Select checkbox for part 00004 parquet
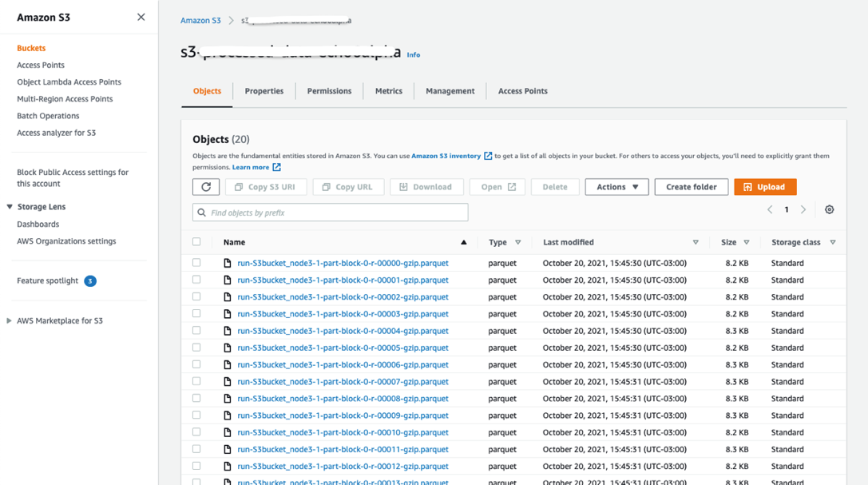 [x=196, y=330]
